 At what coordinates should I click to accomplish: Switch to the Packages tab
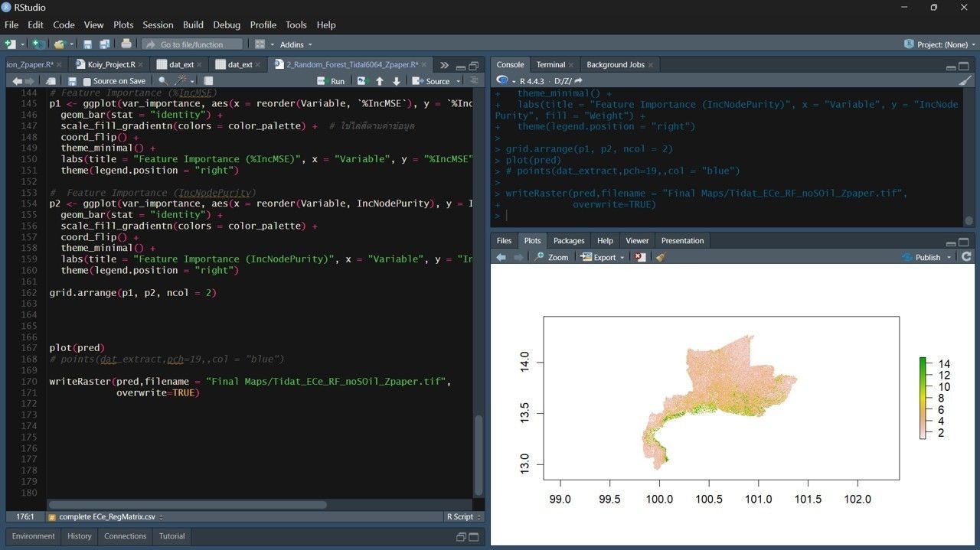pyautogui.click(x=569, y=240)
